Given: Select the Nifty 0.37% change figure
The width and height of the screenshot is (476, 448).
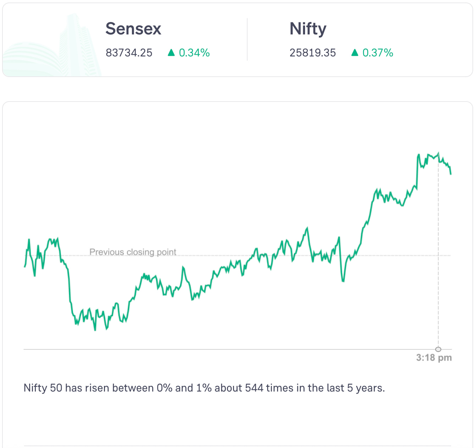Looking at the screenshot, I should point(378,53).
